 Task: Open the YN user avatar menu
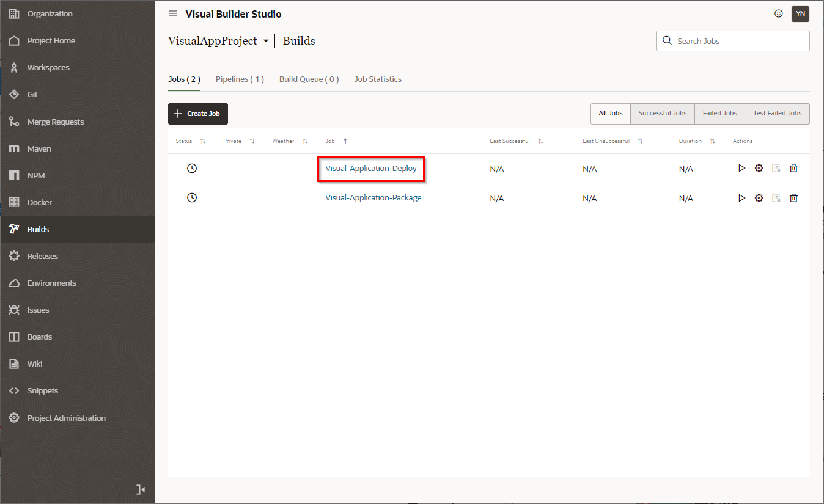tap(800, 13)
